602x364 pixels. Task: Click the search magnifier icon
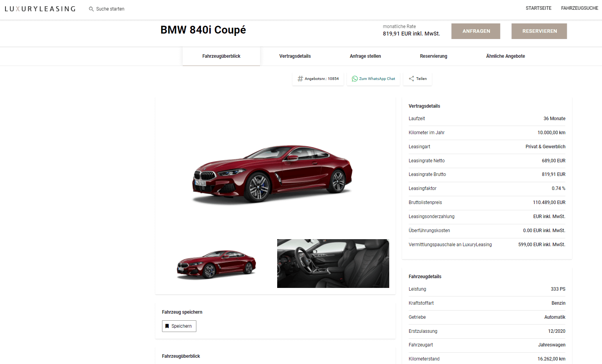pyautogui.click(x=91, y=9)
